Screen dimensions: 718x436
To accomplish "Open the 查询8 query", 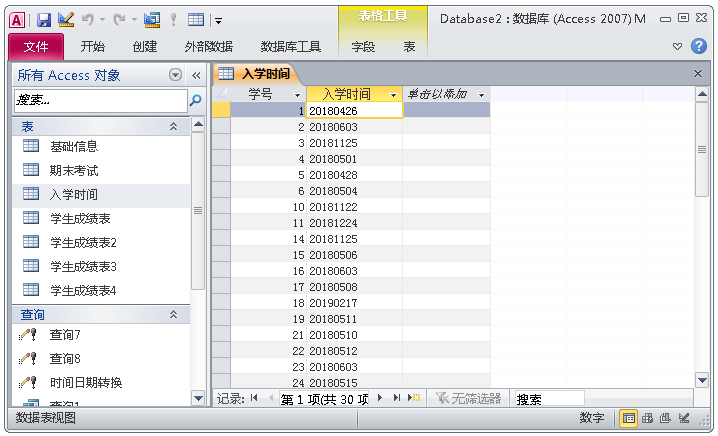I will (x=65, y=359).
